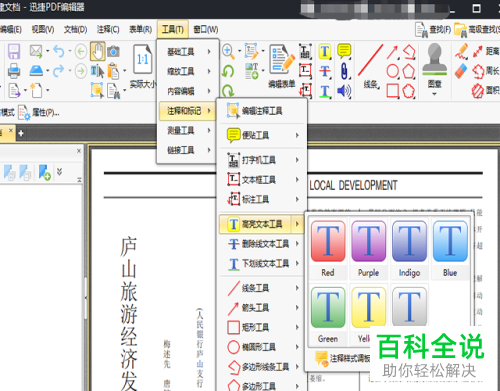Open the Document (文档) menu
Screen dimensions: 500x391
75,29
